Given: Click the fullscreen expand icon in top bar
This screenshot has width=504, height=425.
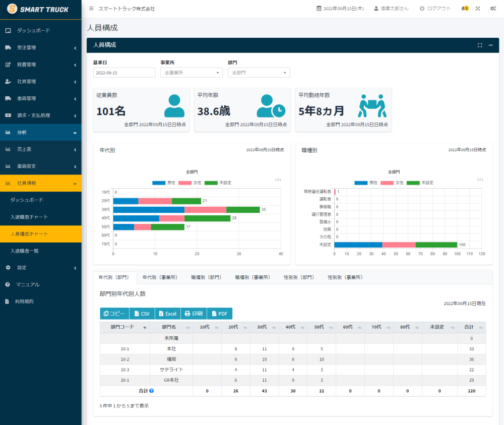Looking at the screenshot, I should click(478, 9).
